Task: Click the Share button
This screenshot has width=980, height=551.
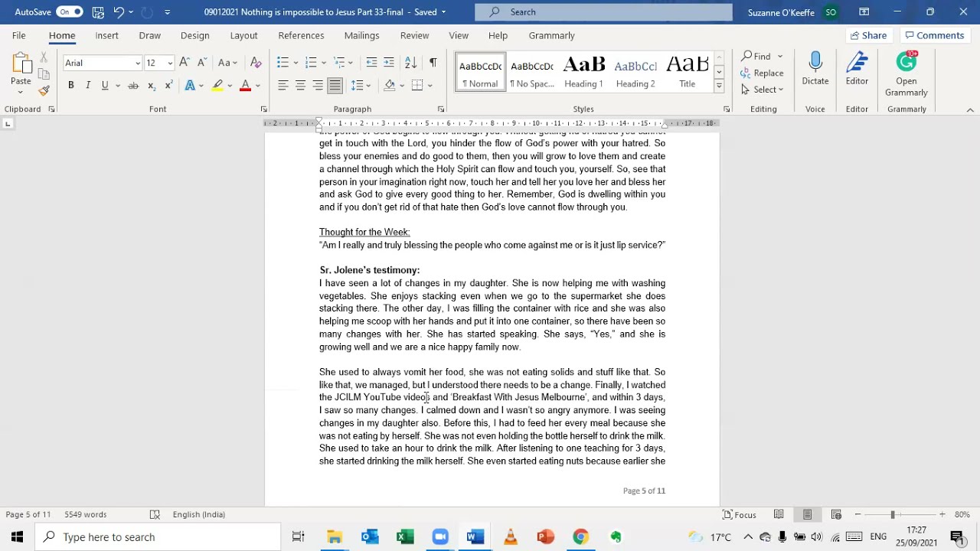Action: 868,35
